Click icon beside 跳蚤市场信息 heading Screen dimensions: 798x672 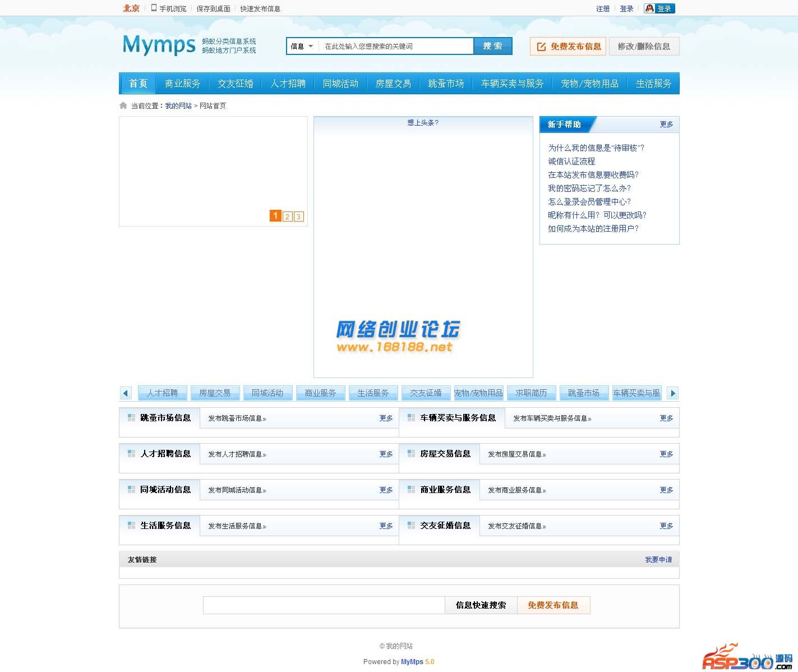[131, 417]
